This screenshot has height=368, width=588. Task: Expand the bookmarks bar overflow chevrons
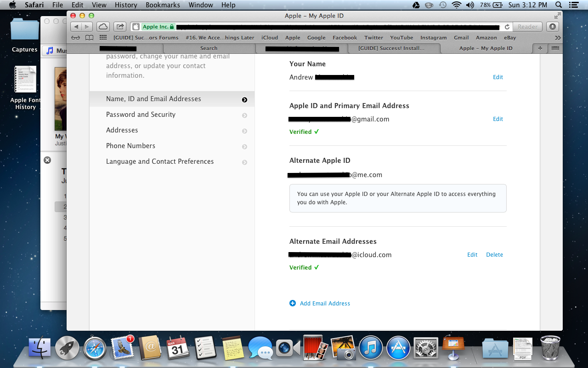(x=558, y=38)
